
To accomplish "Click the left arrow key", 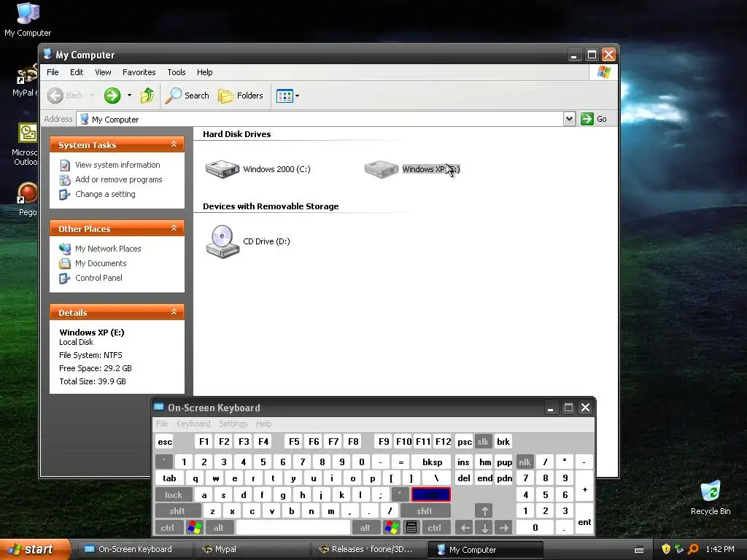I will 465,528.
